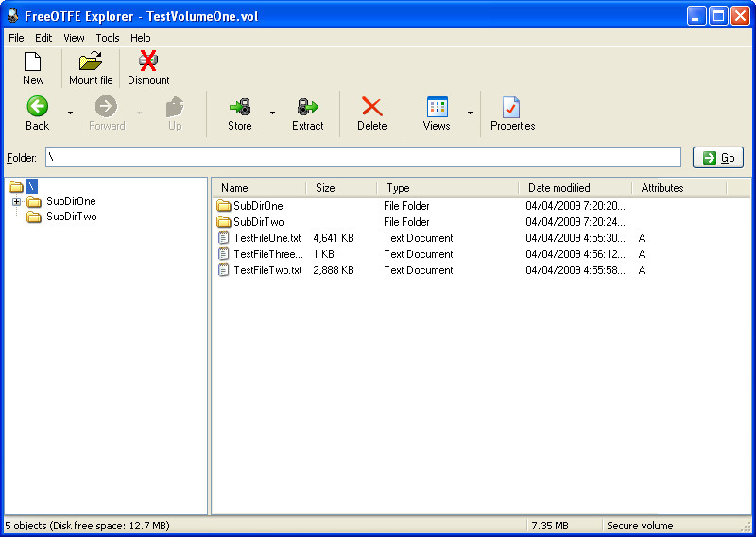Open Views toolbar icon
The height and width of the screenshot is (537, 756).
coord(437,107)
